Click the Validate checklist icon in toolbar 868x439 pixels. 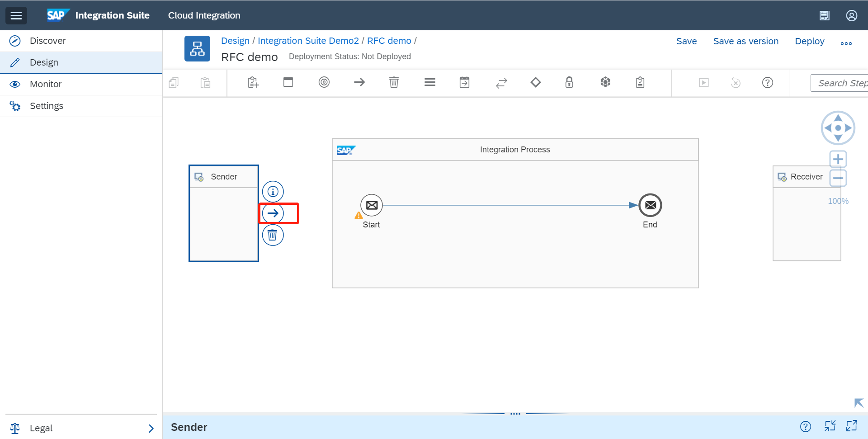coord(640,82)
